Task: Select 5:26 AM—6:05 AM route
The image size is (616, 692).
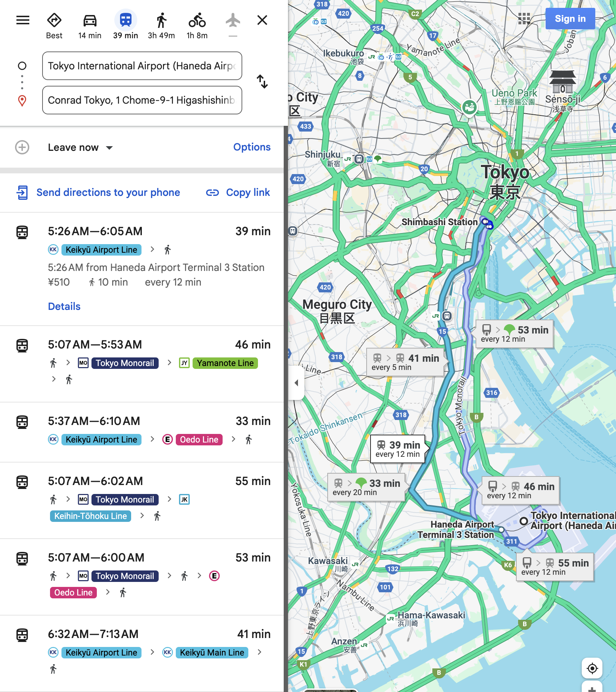Action: click(x=142, y=269)
